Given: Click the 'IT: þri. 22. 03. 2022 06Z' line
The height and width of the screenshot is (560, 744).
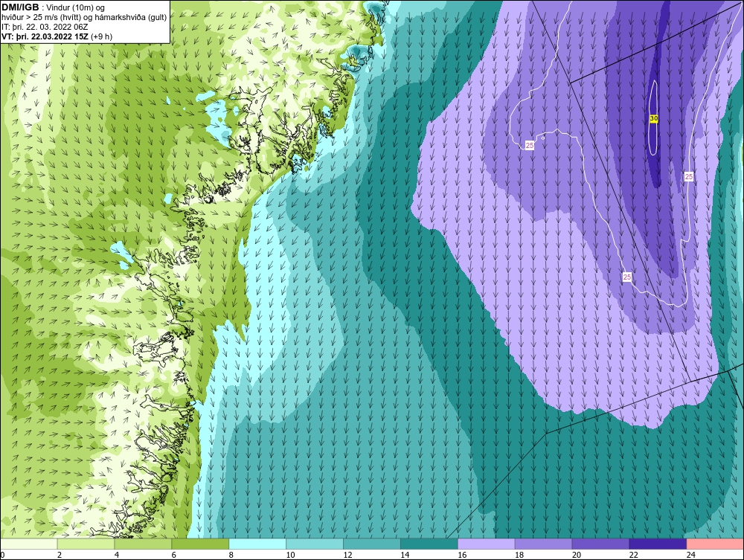Looking at the screenshot, I should coord(45,27).
